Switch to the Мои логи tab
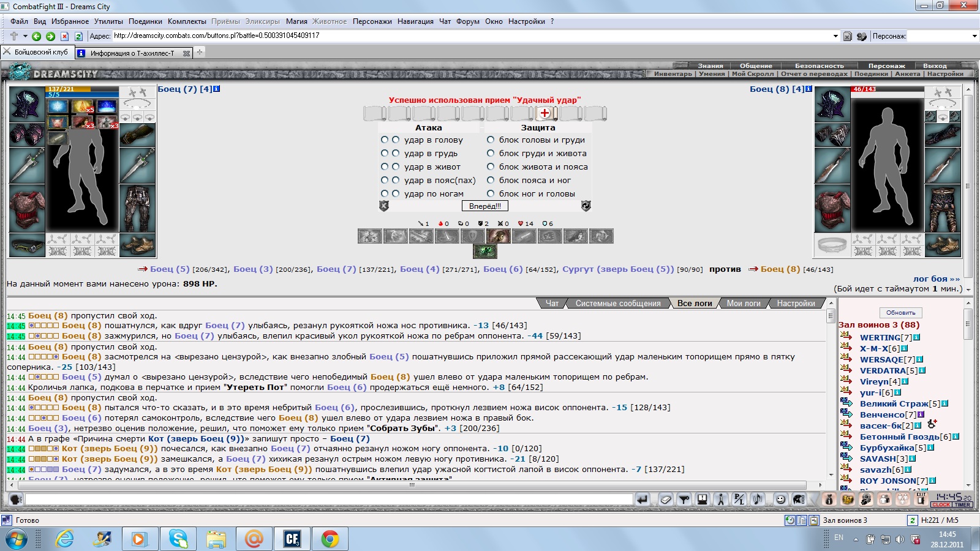The width and height of the screenshot is (980, 551). tap(744, 303)
